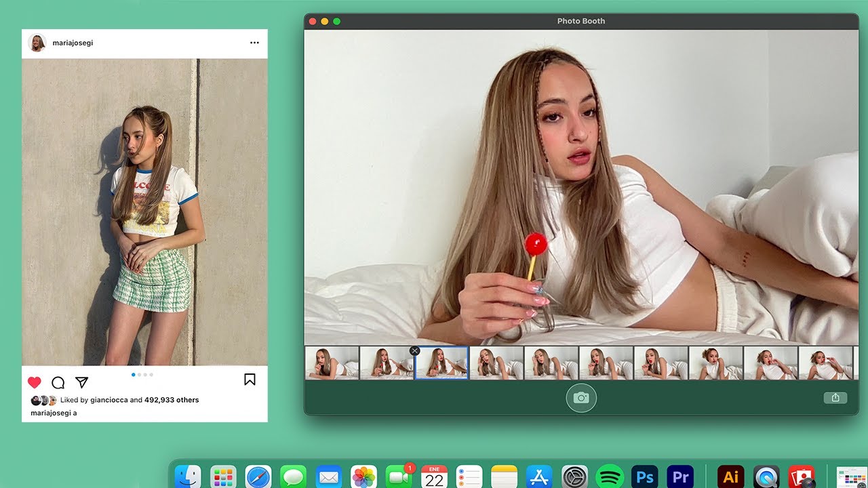
Task: Select the carousel pagination dots indicator
Action: [x=142, y=374]
